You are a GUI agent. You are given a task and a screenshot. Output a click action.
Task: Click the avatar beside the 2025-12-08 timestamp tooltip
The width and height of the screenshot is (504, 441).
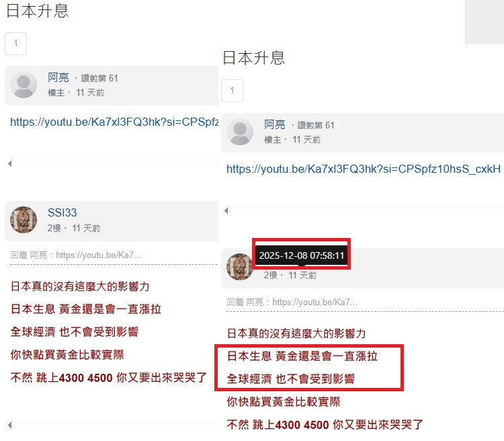(x=239, y=267)
